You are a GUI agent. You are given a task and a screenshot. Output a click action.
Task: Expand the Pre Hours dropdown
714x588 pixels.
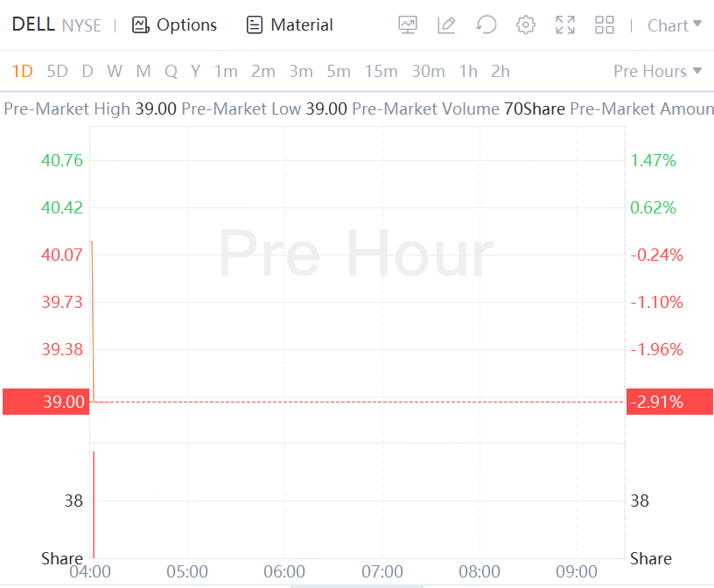point(657,71)
